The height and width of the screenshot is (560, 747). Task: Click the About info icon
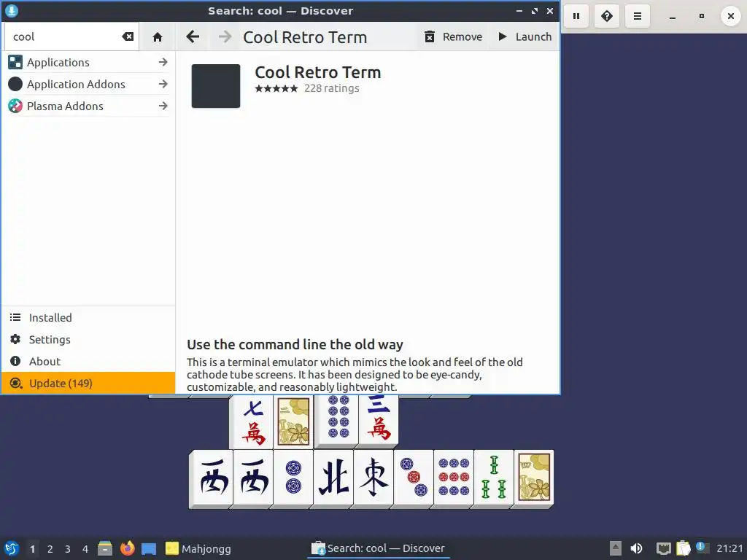tap(15, 362)
